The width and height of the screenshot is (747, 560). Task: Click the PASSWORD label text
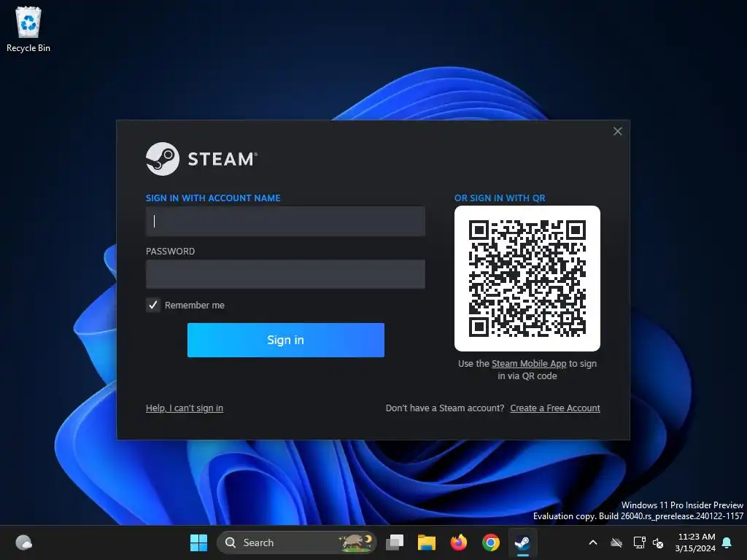point(170,252)
